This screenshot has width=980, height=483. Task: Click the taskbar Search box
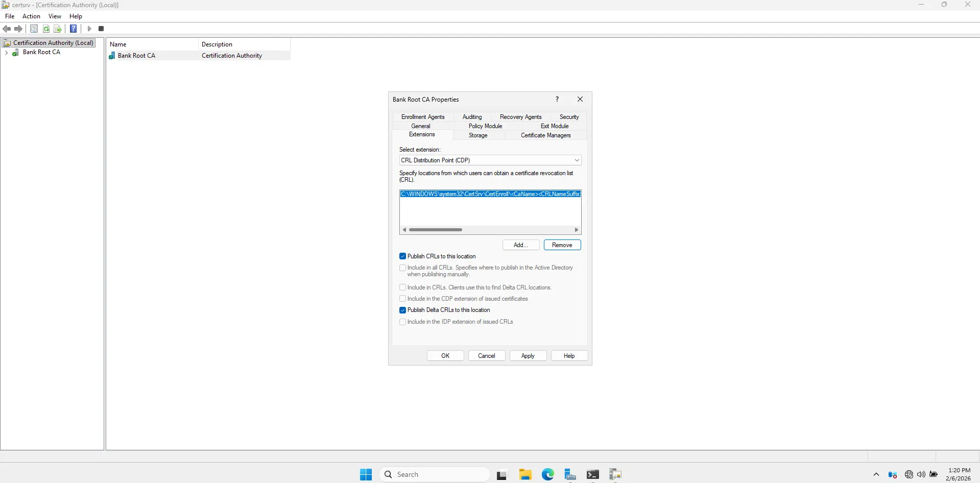pos(435,474)
